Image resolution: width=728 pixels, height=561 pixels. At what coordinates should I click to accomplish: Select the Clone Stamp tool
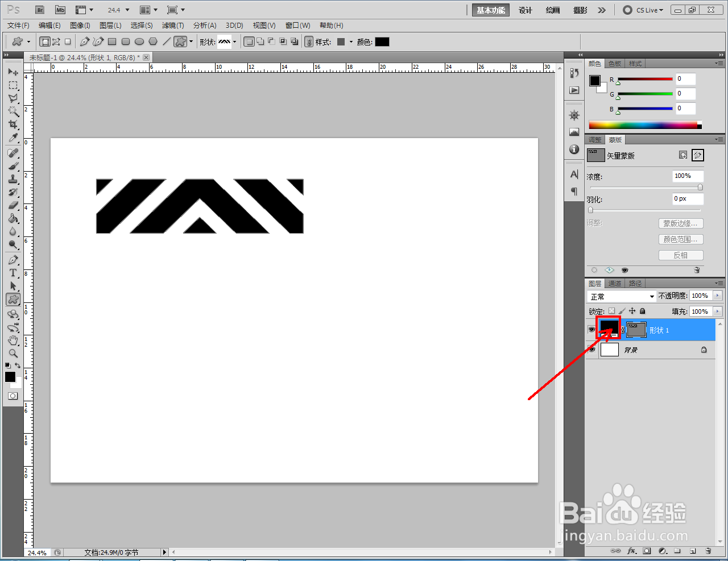click(x=13, y=180)
